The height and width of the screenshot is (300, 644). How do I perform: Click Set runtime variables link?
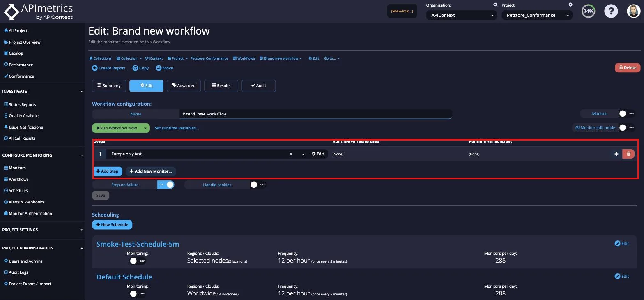(x=177, y=128)
